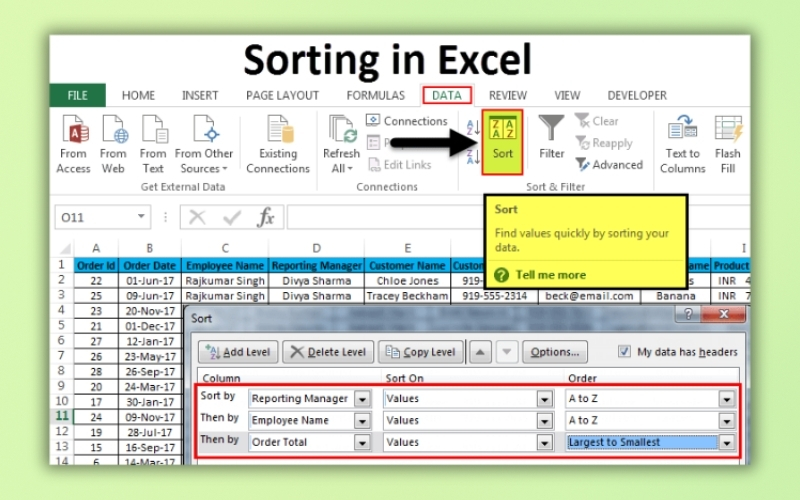Open the Order Total column dropdown
Image resolution: width=800 pixels, height=500 pixels.
point(362,443)
